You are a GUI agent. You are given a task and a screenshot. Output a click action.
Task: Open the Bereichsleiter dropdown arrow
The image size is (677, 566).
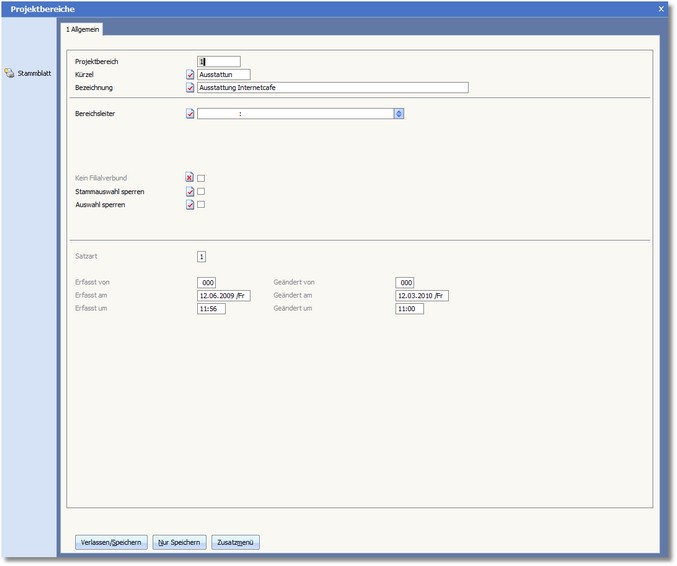coord(399,114)
